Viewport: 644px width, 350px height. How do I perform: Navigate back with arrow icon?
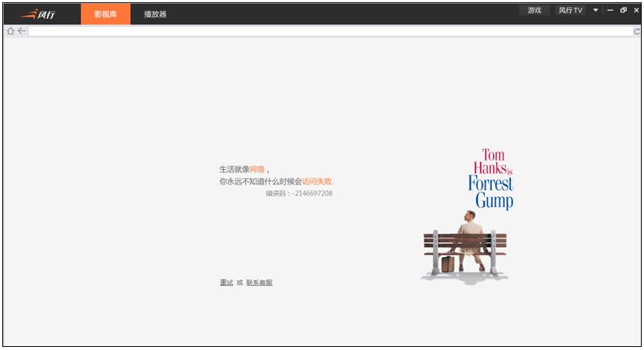click(22, 31)
